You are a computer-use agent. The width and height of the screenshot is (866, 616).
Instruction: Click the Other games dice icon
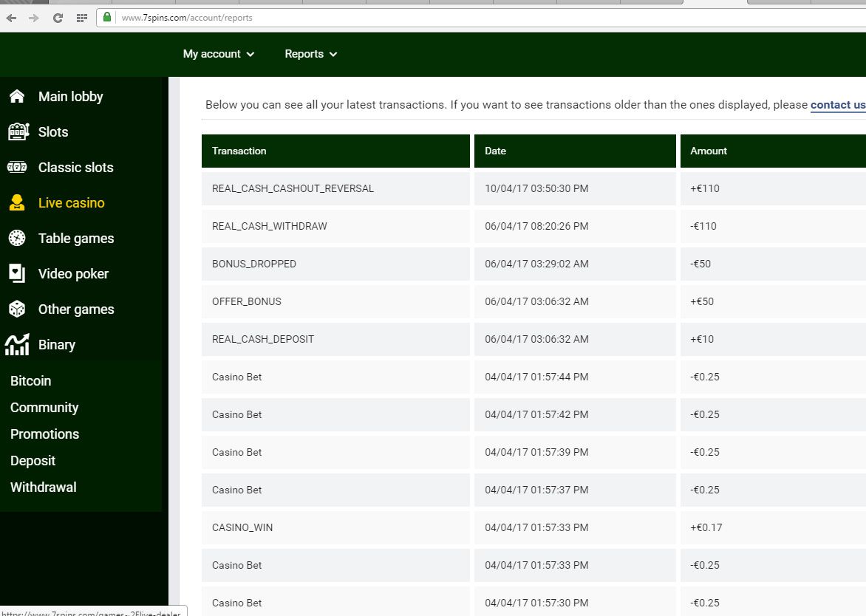click(17, 309)
